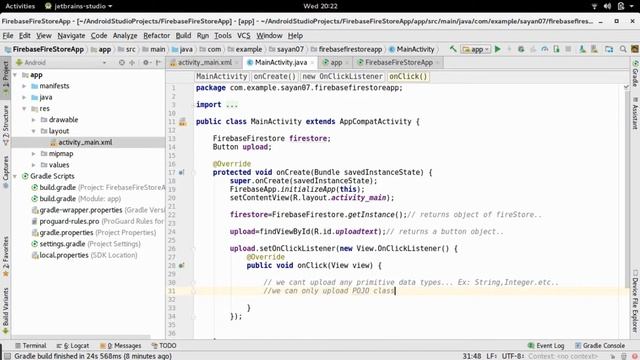Viewport: 640px width, 360px height.
Task: Open the File menu
Action: coord(8,36)
